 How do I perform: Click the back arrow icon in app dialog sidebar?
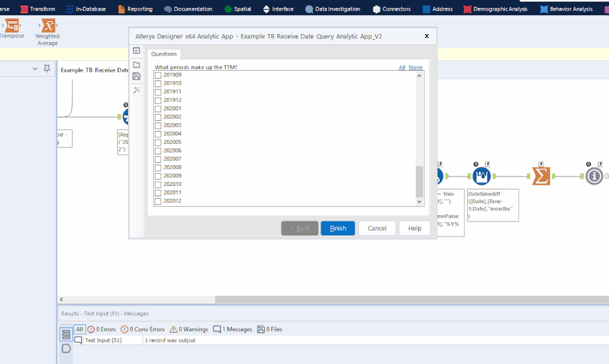tap(137, 51)
